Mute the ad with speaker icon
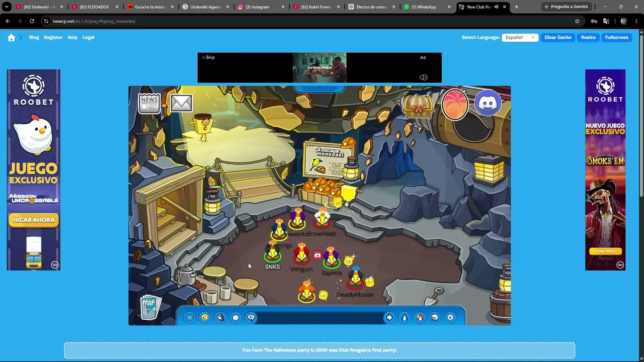The image size is (644, 362). [x=424, y=77]
